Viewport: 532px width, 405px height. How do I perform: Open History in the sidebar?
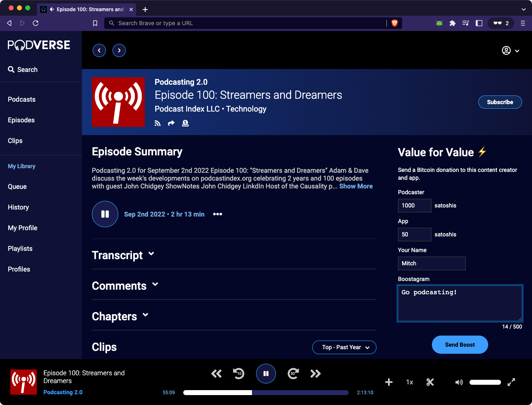point(18,207)
